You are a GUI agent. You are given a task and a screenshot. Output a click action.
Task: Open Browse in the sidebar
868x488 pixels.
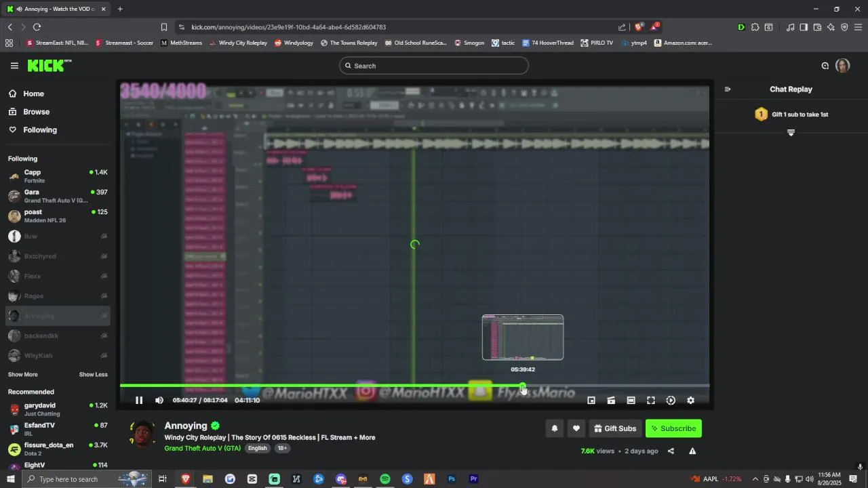click(58, 112)
